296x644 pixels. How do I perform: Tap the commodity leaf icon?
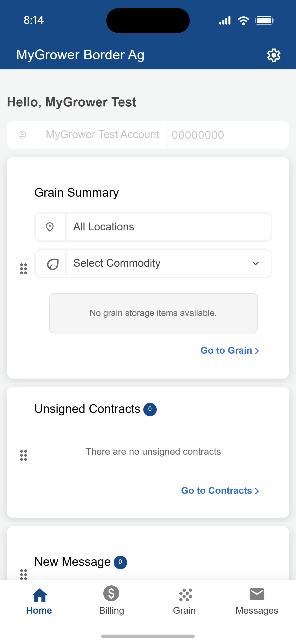(53, 264)
